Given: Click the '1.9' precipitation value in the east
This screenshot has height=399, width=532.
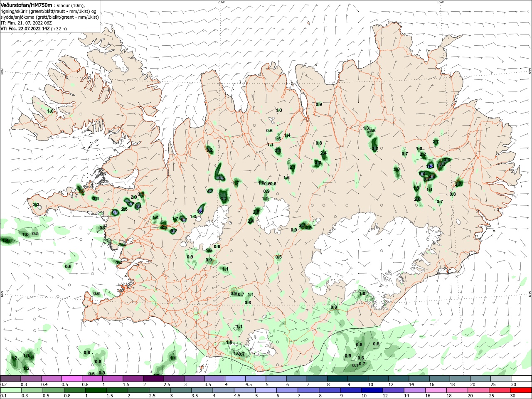Looking at the screenshot, I should pyautogui.click(x=416, y=188).
